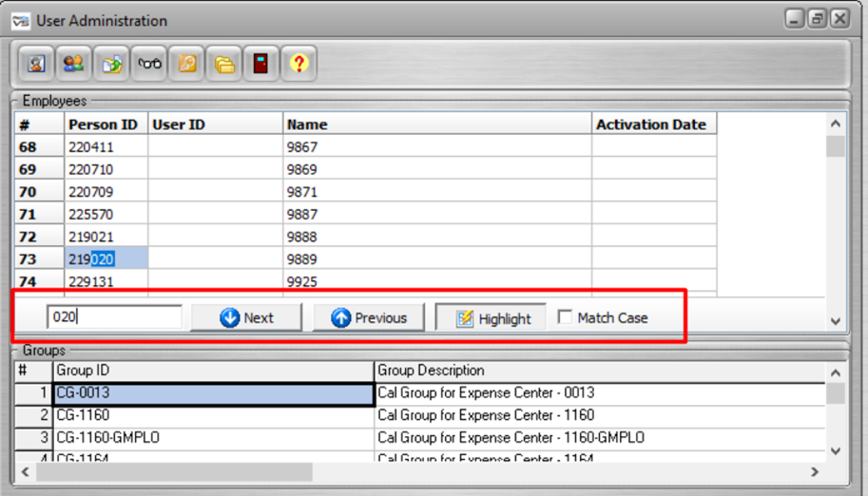The width and height of the screenshot is (868, 496).
Task: Click description Cal Group for Expense Center - 0013
Action: (600, 393)
